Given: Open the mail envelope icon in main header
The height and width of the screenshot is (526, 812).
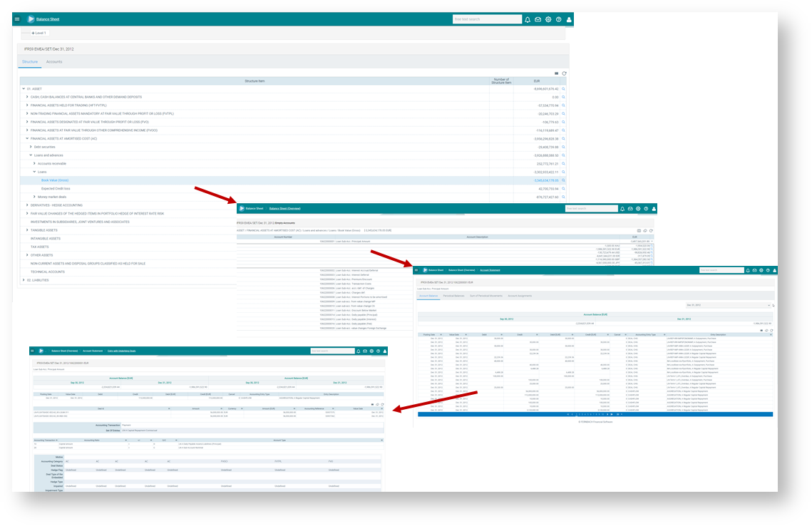Looking at the screenshot, I should [x=538, y=19].
